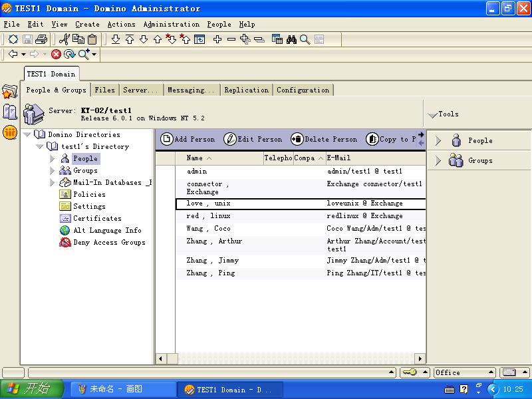Viewport: 532px width, 399px height.
Task: Click the Paste clipboard toolbar icon
Action: click(92, 39)
